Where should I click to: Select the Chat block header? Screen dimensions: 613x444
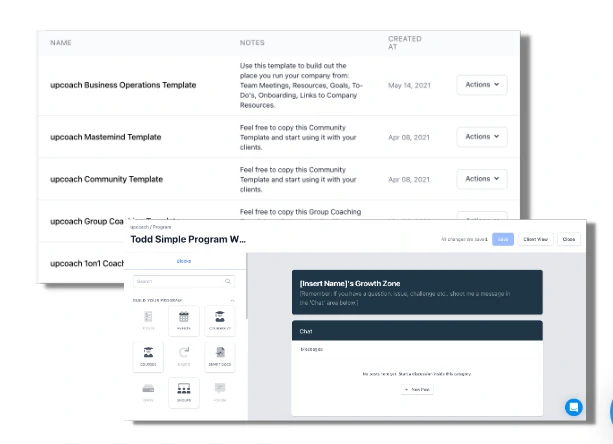(x=417, y=331)
